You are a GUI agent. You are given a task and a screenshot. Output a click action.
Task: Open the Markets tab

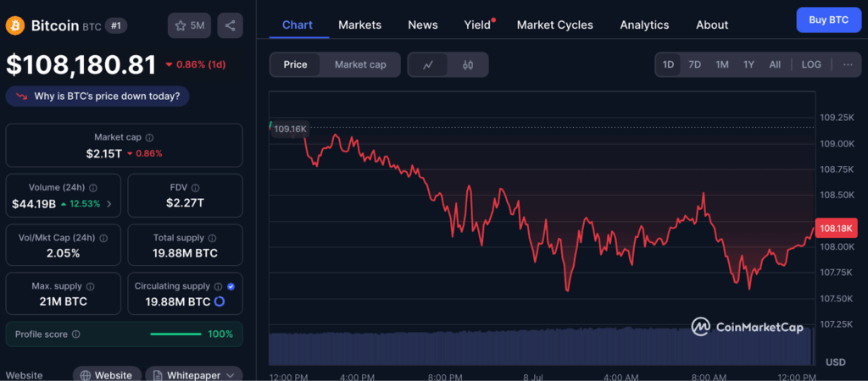coord(359,25)
